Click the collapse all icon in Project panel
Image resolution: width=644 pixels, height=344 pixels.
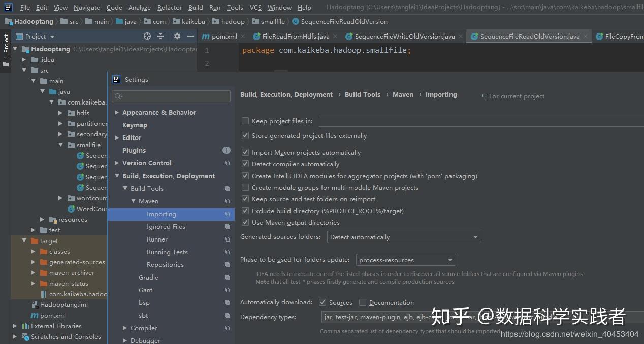coord(160,36)
